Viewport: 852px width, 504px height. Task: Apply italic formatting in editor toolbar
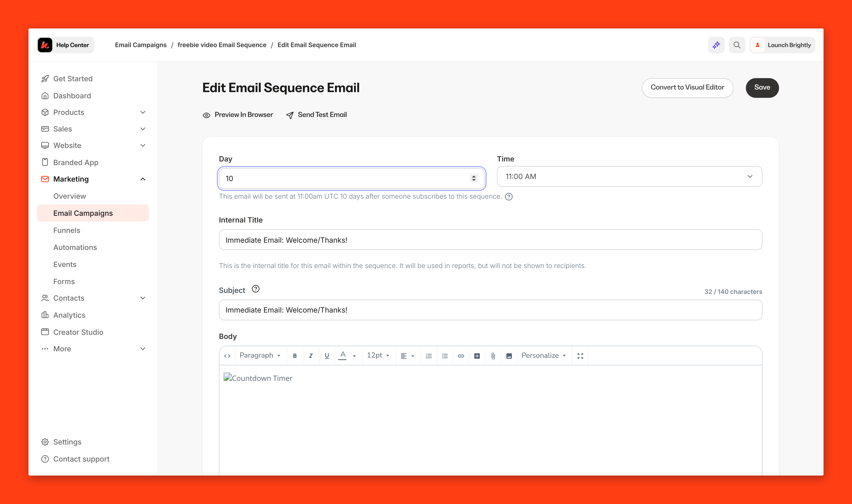[x=311, y=355]
